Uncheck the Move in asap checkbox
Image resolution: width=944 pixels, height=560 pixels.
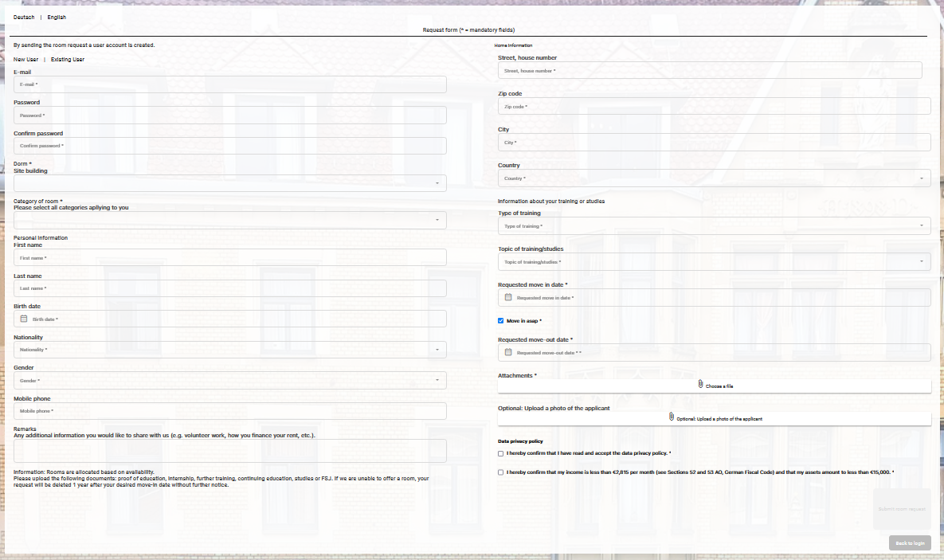click(501, 321)
